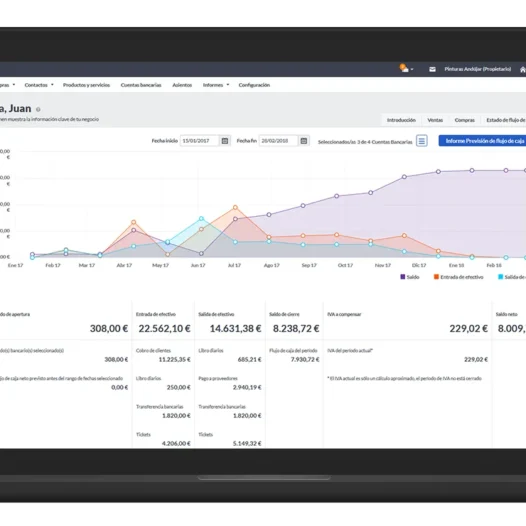This screenshot has width=526, height=526.
Task: Click Tickets income amount 4.206,00 €
Action: pyautogui.click(x=176, y=443)
